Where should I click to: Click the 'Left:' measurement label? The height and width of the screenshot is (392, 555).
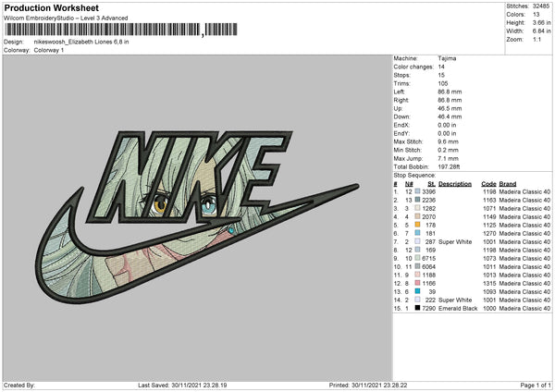click(399, 92)
